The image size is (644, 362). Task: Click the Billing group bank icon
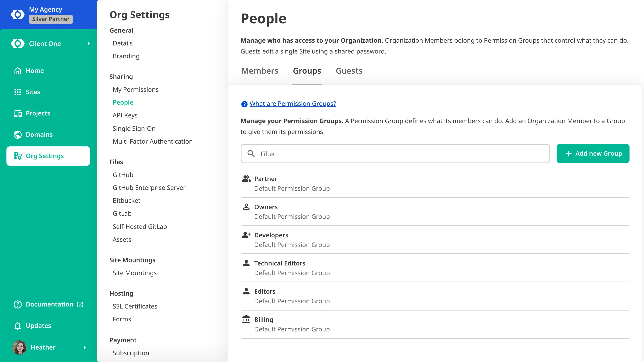pos(246,319)
